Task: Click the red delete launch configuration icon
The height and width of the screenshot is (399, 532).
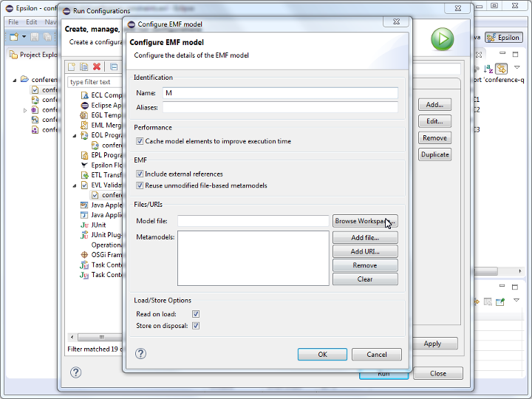Action: 97,66
